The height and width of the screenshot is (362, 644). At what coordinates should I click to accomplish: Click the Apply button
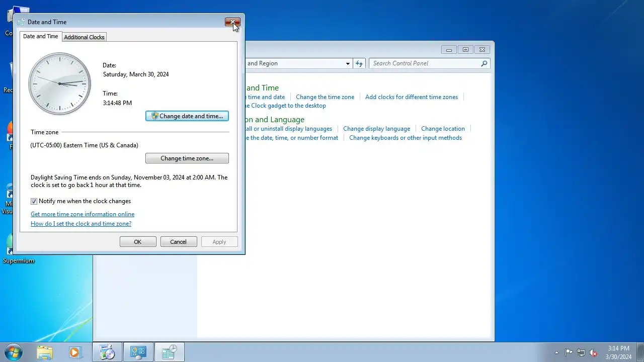click(x=219, y=242)
